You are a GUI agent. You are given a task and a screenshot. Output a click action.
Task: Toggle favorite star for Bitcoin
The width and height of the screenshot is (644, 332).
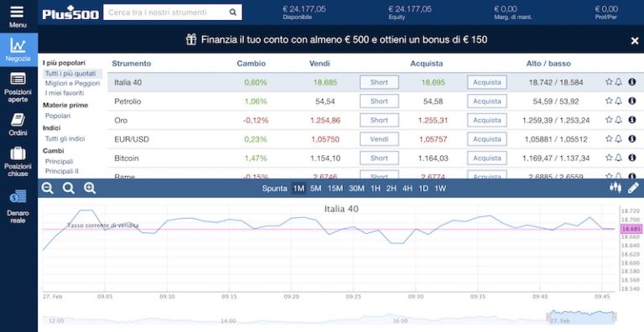(x=609, y=158)
